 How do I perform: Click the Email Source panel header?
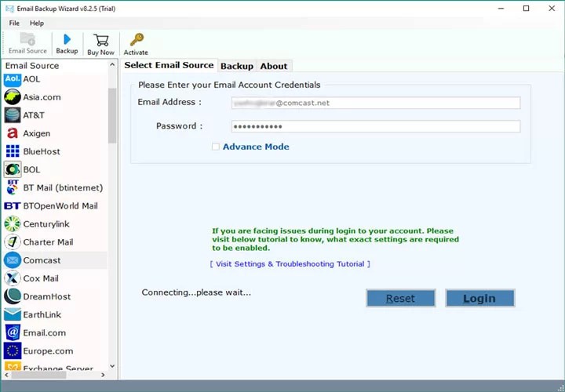[x=32, y=66]
